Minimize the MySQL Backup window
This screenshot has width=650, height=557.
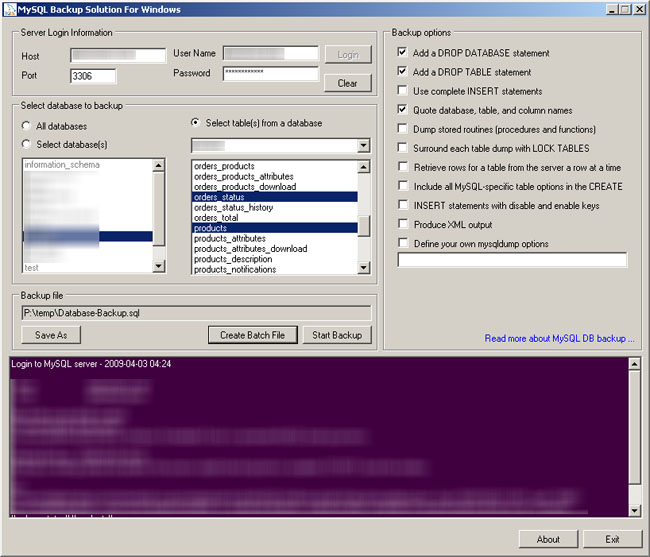click(x=612, y=9)
